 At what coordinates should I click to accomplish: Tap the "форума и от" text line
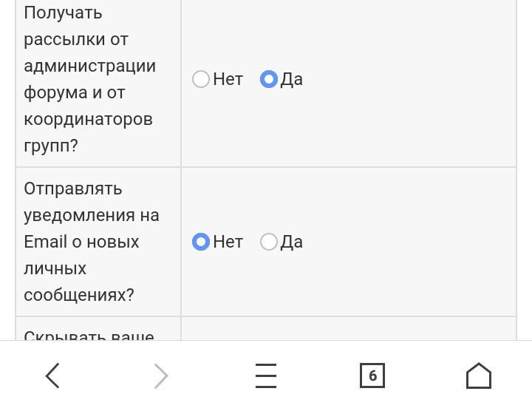(x=74, y=92)
